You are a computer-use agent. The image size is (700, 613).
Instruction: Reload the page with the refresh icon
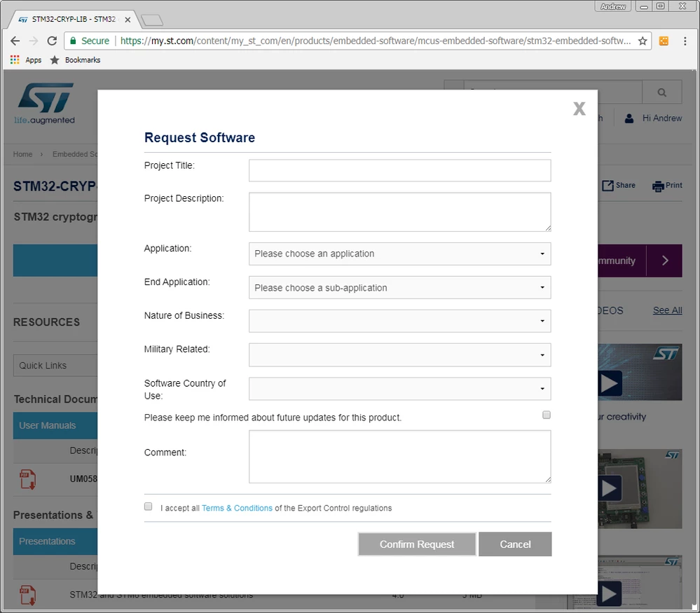52,41
